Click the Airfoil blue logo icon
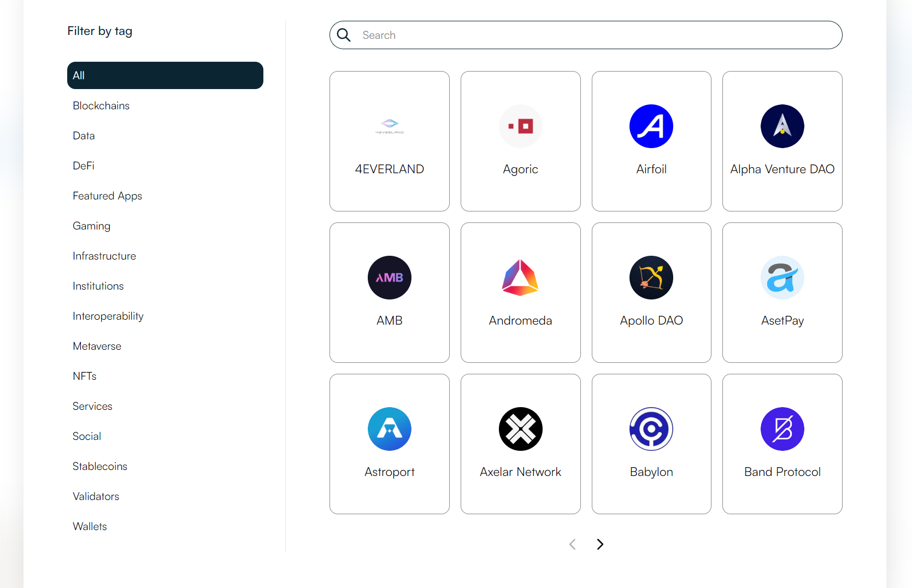The image size is (912, 588). pyautogui.click(x=651, y=126)
